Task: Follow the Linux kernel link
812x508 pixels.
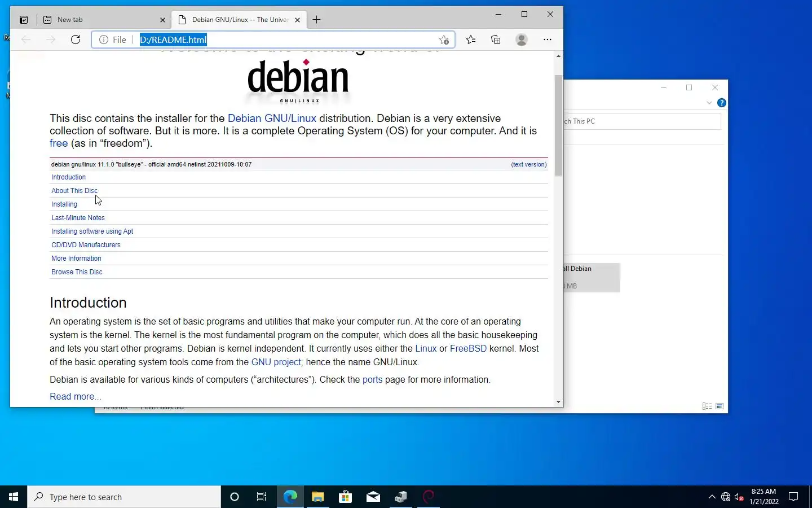Action: click(426, 349)
